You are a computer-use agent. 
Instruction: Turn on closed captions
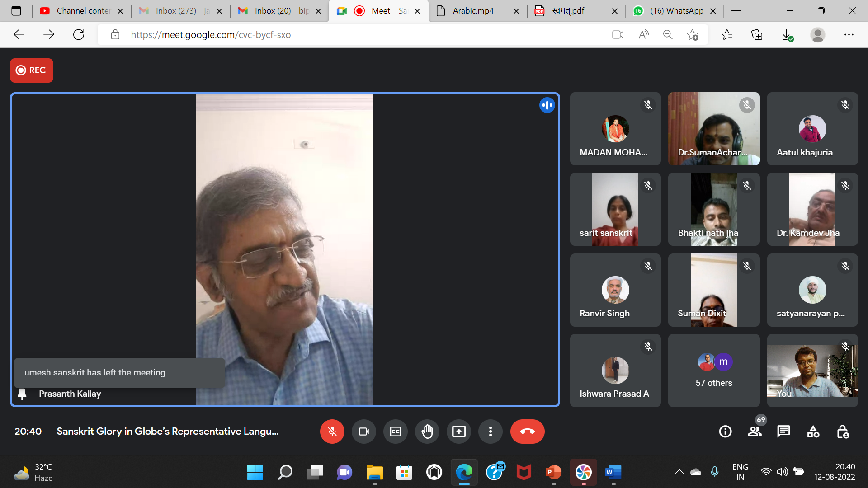point(396,432)
